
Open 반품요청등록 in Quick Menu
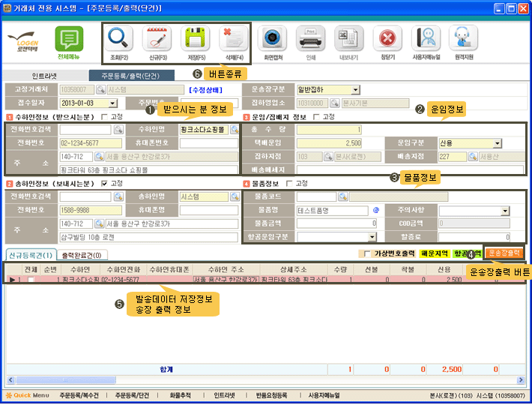coord(271,395)
